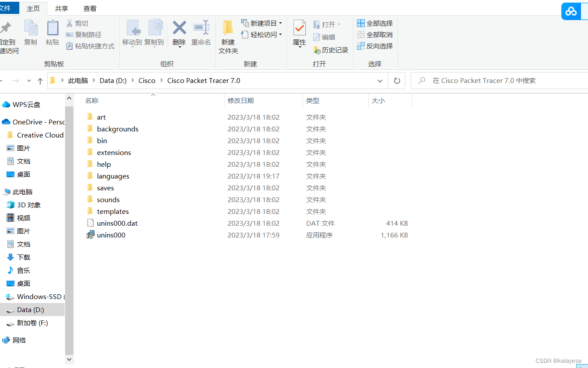
Task: Click Data (D:) in the address breadcrumb
Action: pyautogui.click(x=113, y=81)
